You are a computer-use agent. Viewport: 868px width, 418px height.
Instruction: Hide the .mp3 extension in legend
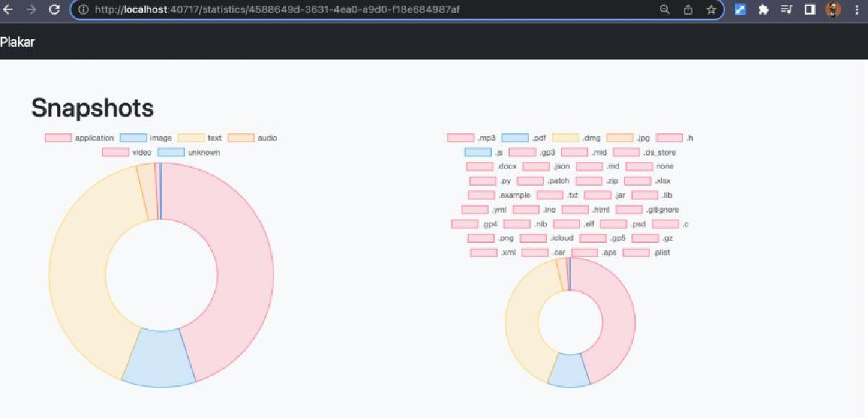[471, 138]
